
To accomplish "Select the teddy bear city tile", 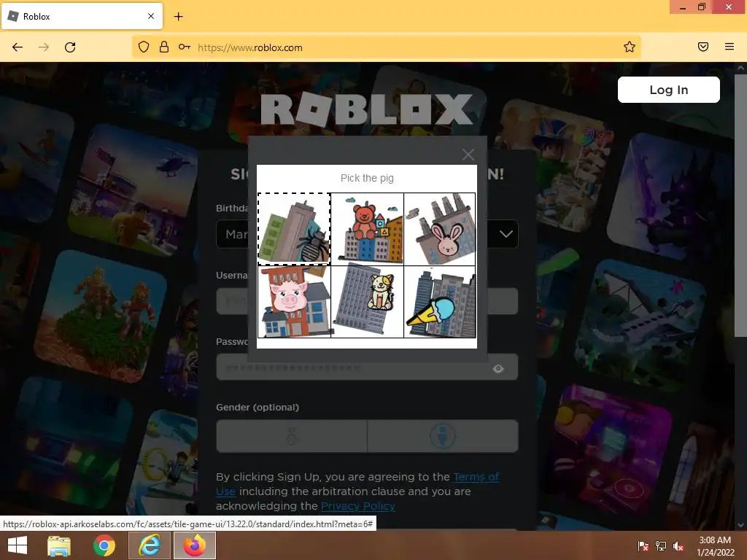I will (x=368, y=229).
